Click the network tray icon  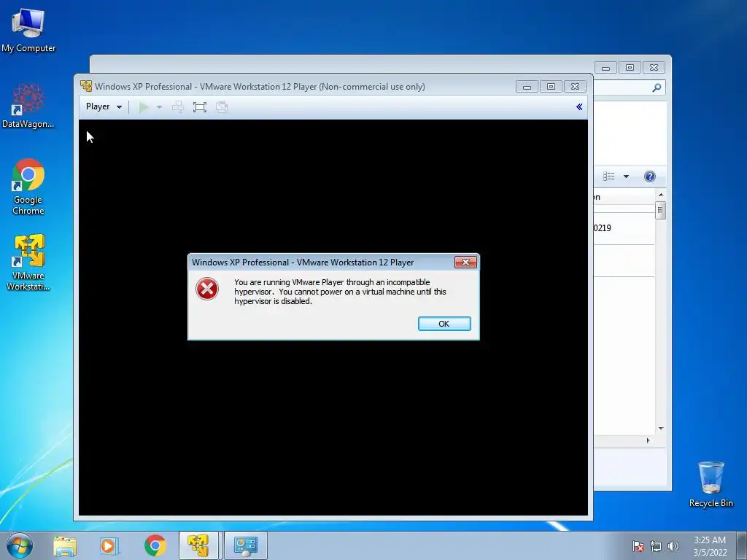656,546
